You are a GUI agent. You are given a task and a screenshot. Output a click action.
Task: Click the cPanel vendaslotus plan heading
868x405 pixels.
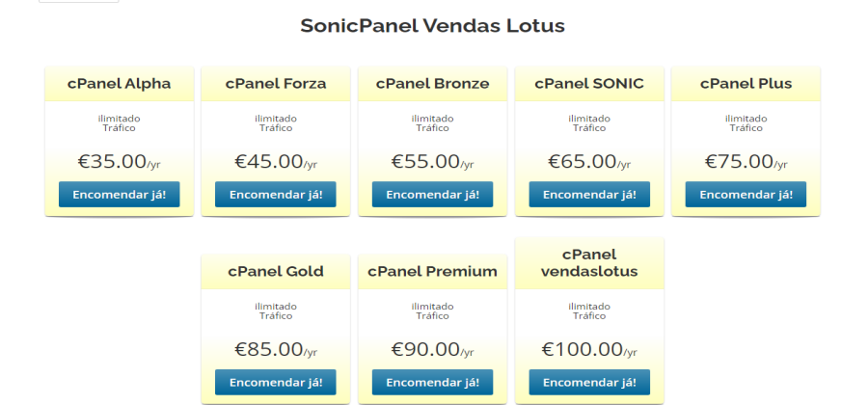point(589,262)
